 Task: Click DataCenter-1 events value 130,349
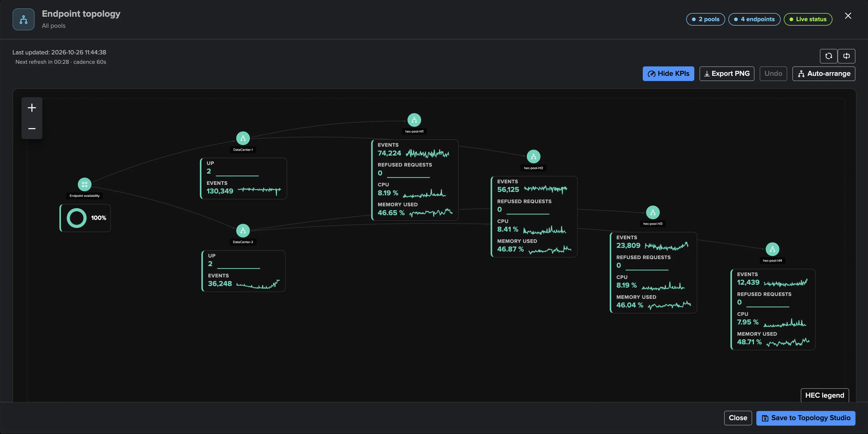[220, 191]
